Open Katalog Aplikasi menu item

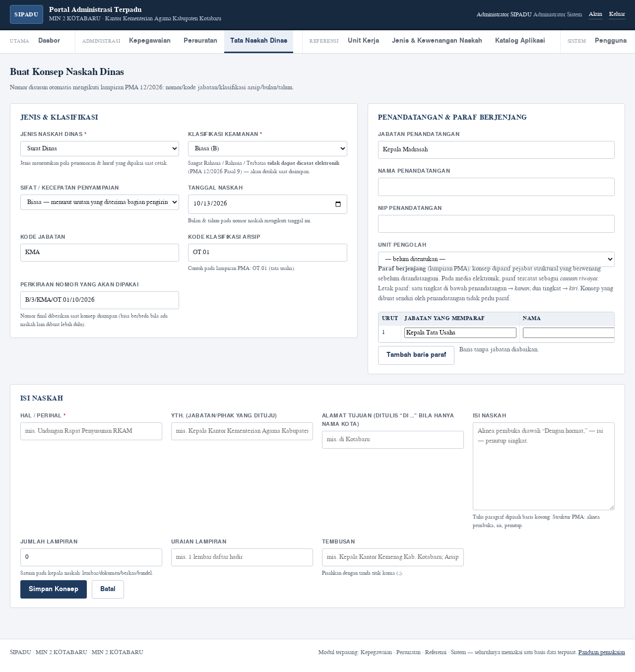point(520,41)
